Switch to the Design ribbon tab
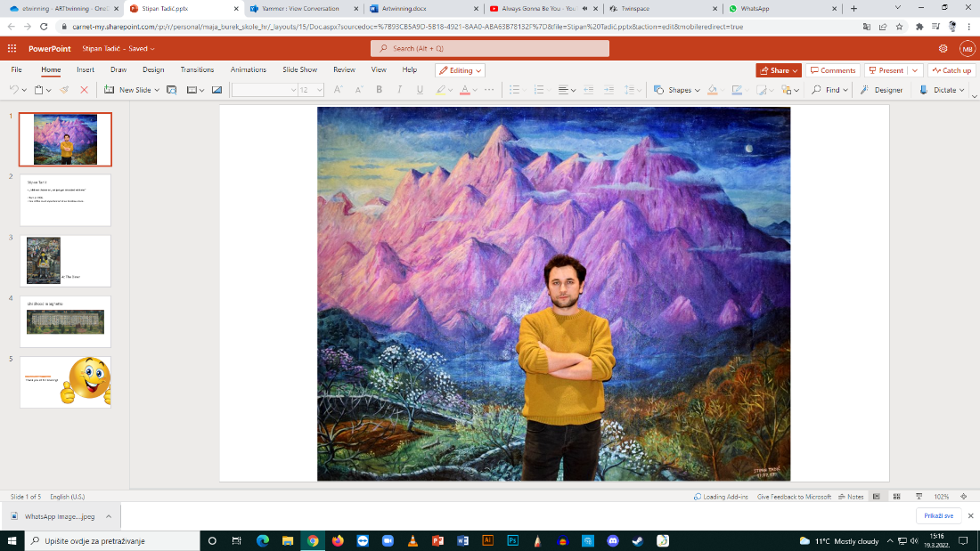Image resolution: width=980 pixels, height=551 pixels. [x=153, y=70]
